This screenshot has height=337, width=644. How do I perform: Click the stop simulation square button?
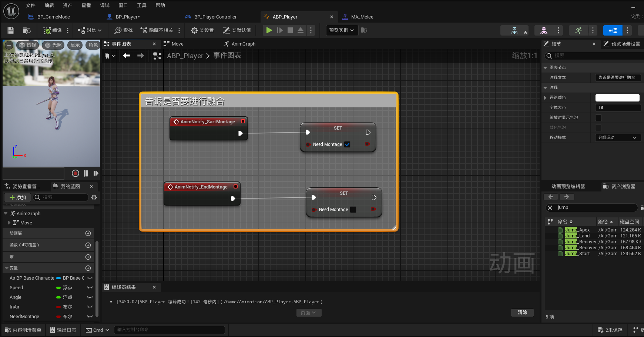[290, 30]
